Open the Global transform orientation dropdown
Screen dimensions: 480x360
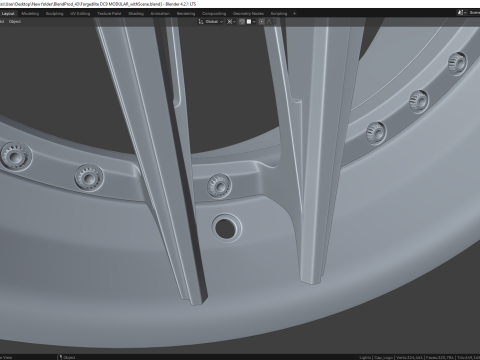pos(211,22)
